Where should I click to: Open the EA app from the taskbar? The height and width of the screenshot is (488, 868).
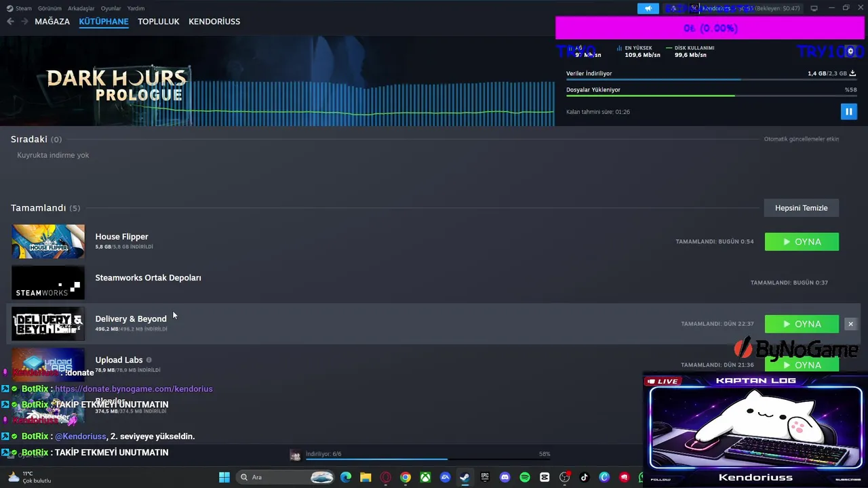click(445, 477)
